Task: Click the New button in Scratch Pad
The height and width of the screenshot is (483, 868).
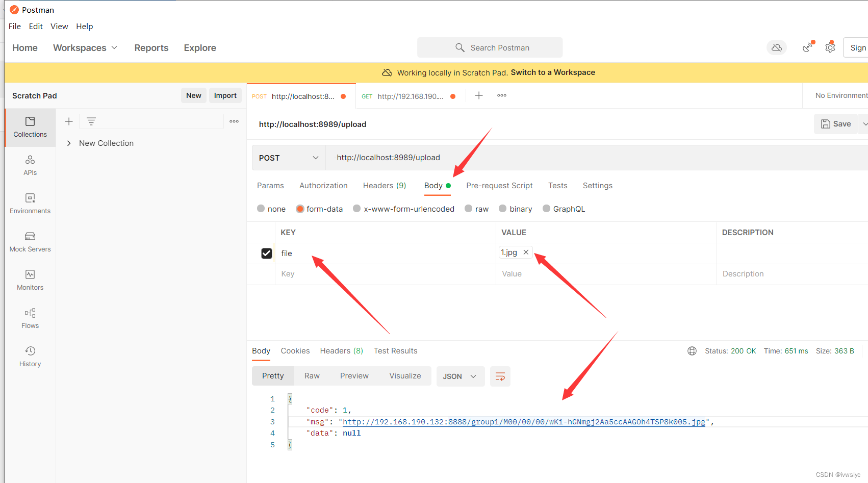Action: [194, 95]
